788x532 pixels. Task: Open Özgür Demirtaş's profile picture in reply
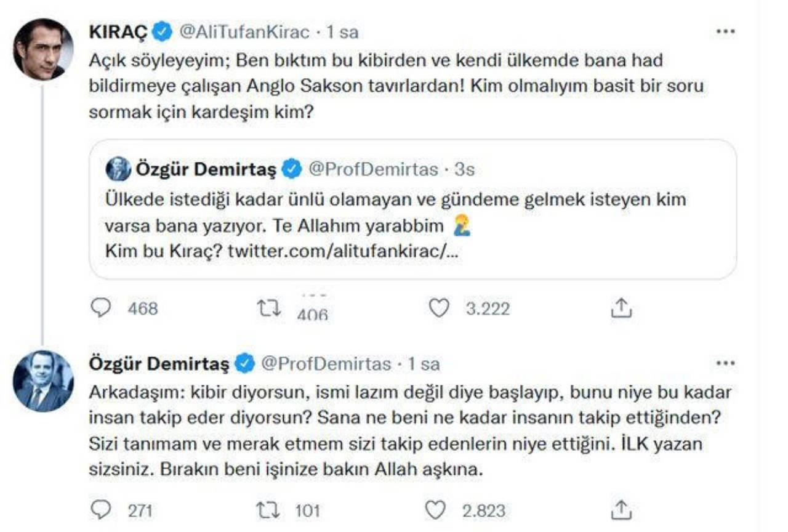tap(43, 381)
